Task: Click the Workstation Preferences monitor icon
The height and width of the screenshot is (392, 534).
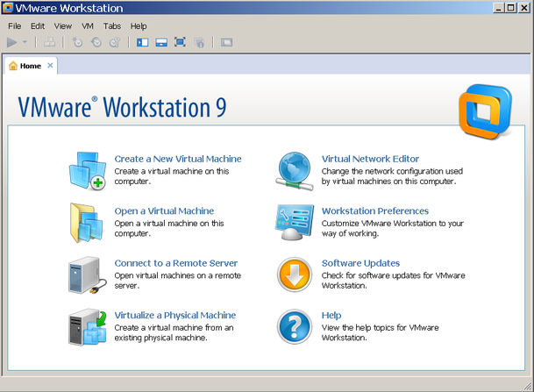Action: (x=295, y=223)
